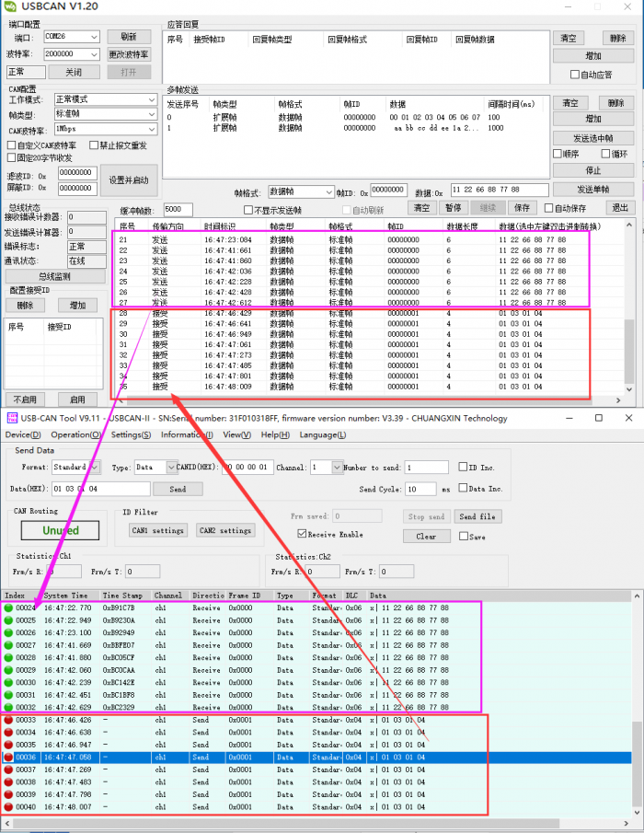This screenshot has height=833, width=644.
Task: Click the green receive icon on row 00026
Action: [x=8, y=633]
